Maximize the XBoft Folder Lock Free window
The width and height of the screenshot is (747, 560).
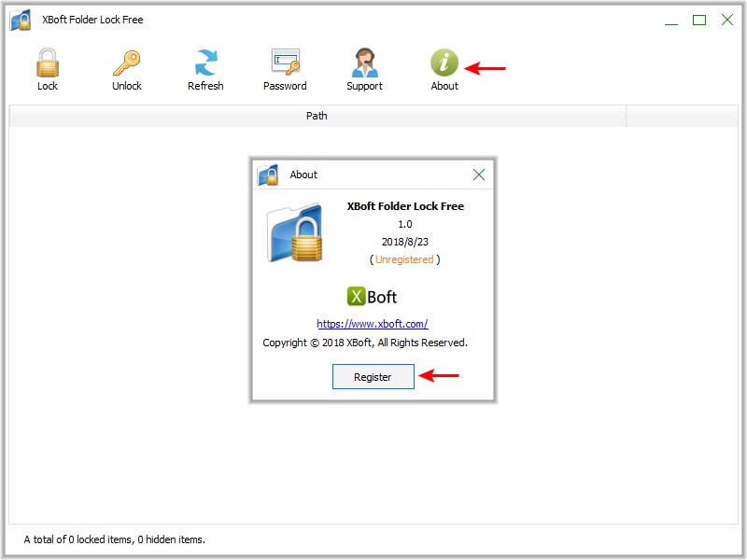(699, 20)
